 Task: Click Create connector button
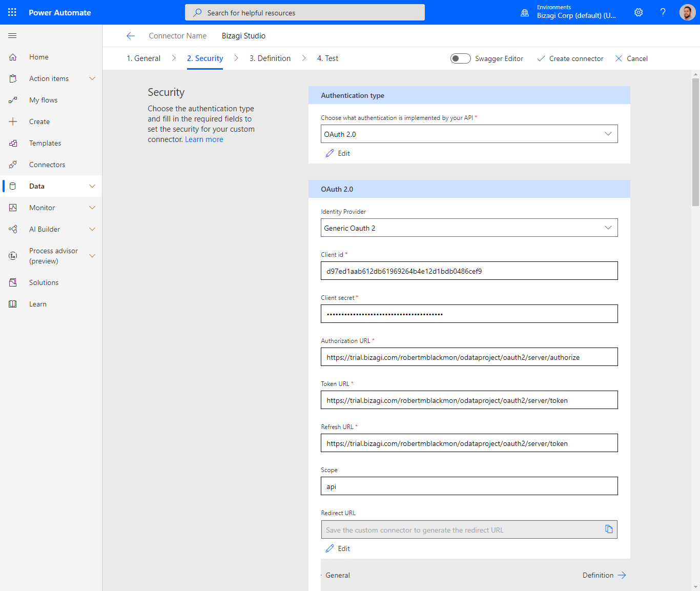tap(570, 58)
